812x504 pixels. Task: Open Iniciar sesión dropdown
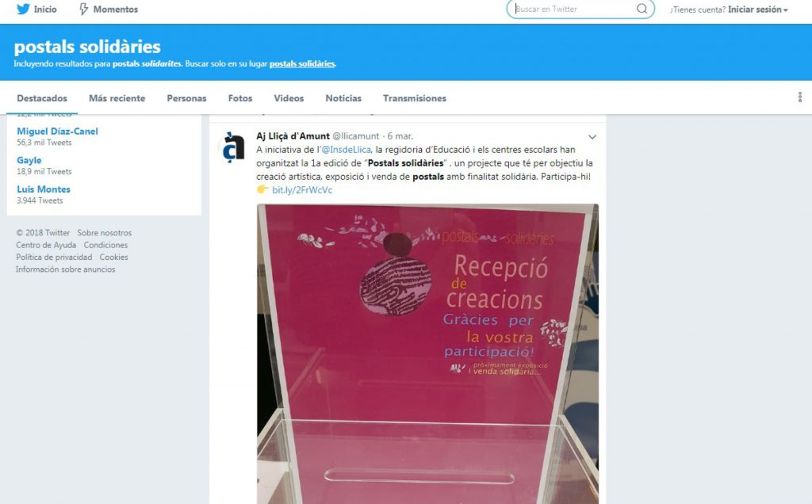click(757, 10)
